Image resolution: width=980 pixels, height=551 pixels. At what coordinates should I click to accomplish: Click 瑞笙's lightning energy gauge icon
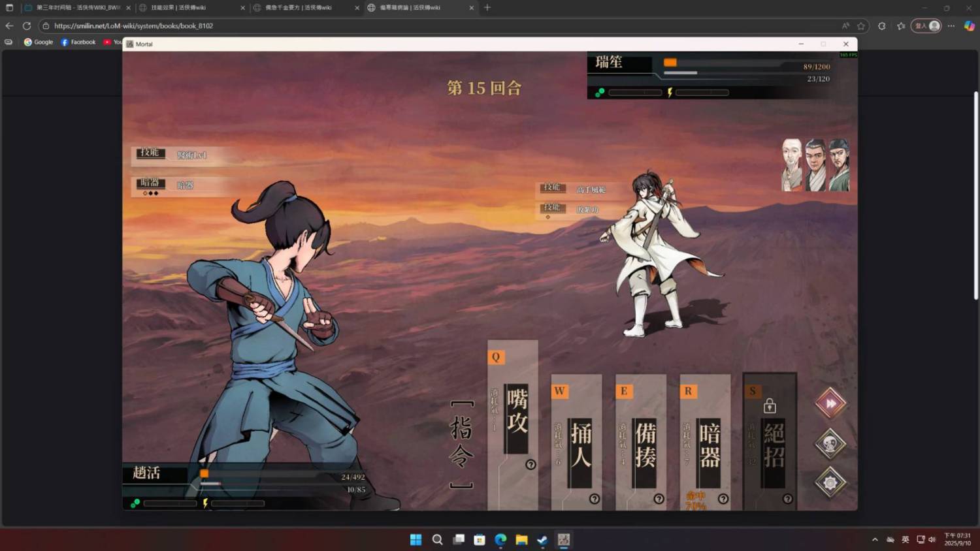pos(670,93)
